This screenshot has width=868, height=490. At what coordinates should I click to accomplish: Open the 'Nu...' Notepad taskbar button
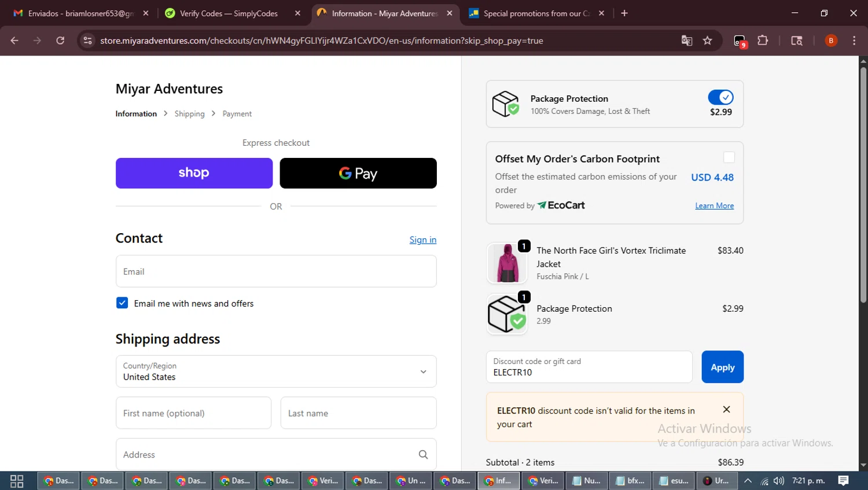[x=586, y=481]
